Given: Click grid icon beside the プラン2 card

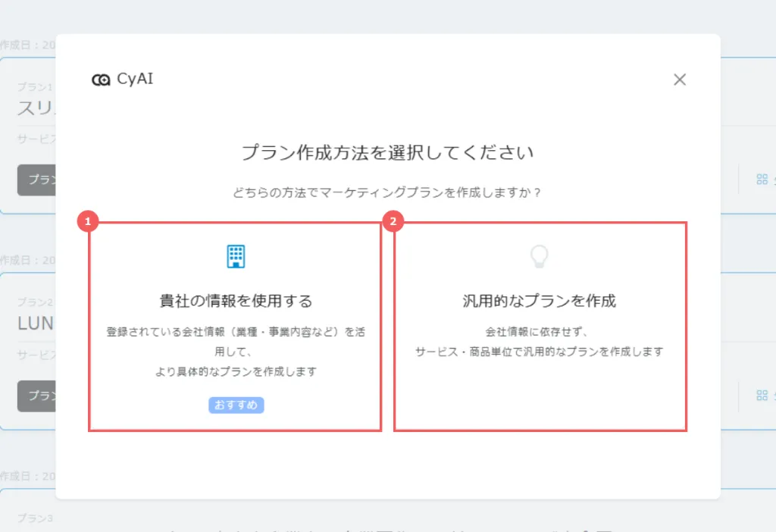Looking at the screenshot, I should 762,395.
